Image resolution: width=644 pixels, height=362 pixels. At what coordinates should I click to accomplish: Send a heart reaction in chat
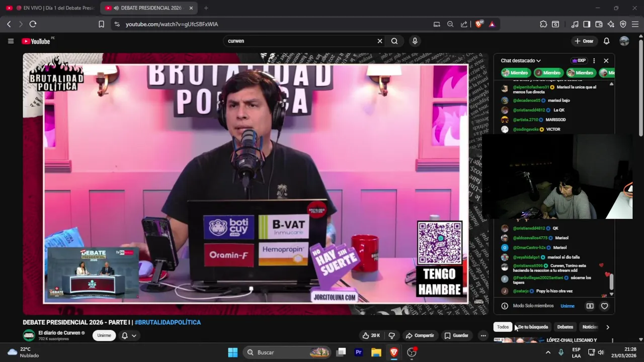pyautogui.click(x=604, y=306)
